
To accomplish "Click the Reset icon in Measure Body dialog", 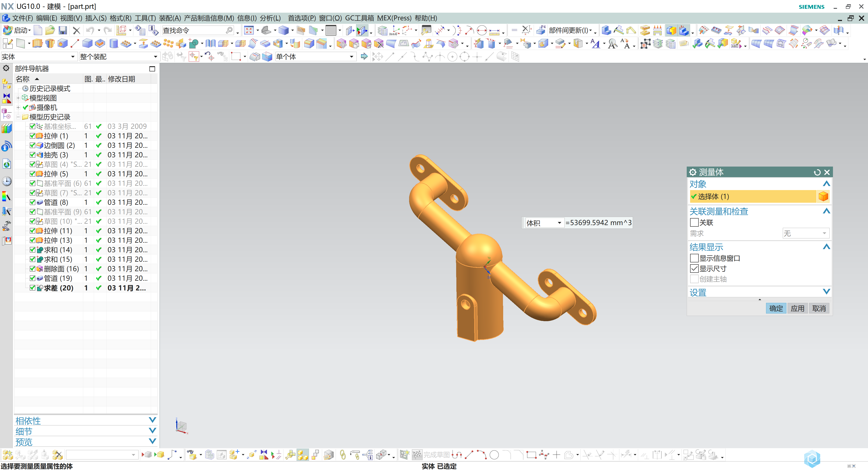I will click(817, 172).
